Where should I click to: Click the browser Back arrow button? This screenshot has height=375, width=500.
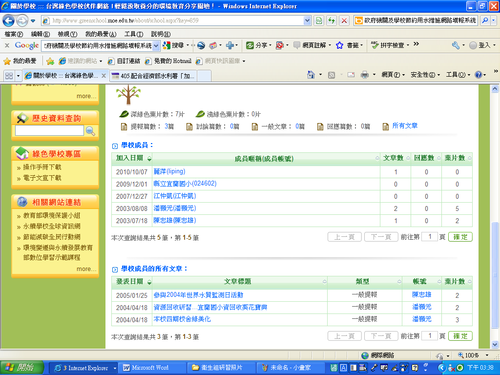8,21
